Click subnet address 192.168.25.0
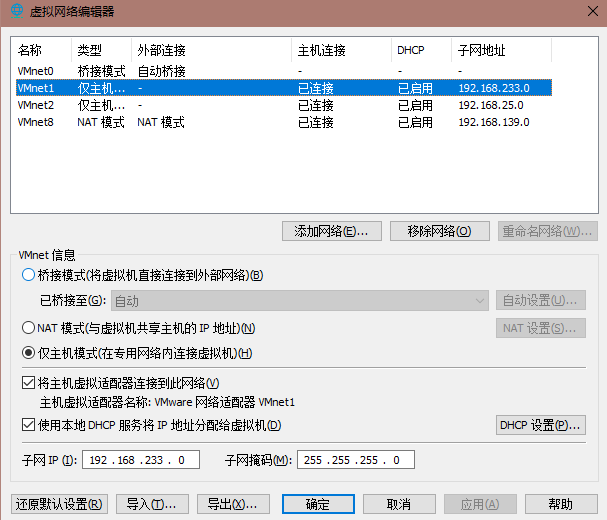 tap(491, 105)
